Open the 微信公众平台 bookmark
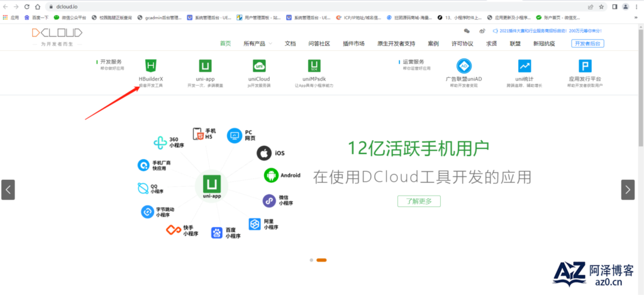Viewport: 644px width, 295px height. [70, 18]
